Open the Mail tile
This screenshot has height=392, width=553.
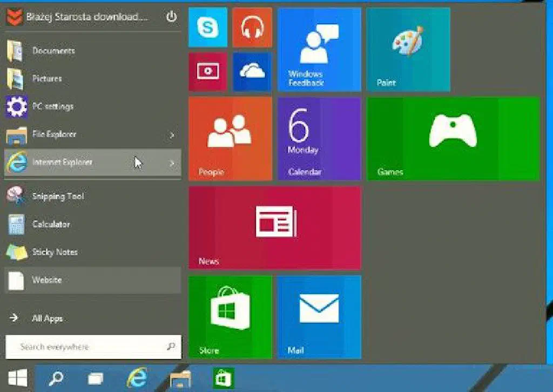coord(319,316)
